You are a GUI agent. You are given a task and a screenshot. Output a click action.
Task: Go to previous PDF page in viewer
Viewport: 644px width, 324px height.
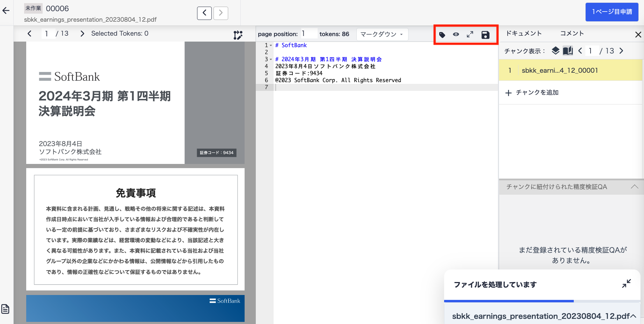point(29,34)
